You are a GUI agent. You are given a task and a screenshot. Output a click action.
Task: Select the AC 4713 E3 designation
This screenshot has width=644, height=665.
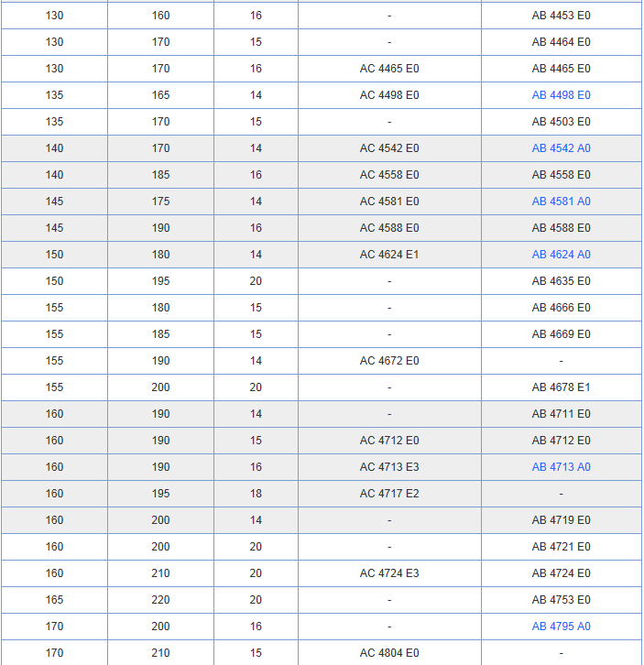click(389, 467)
